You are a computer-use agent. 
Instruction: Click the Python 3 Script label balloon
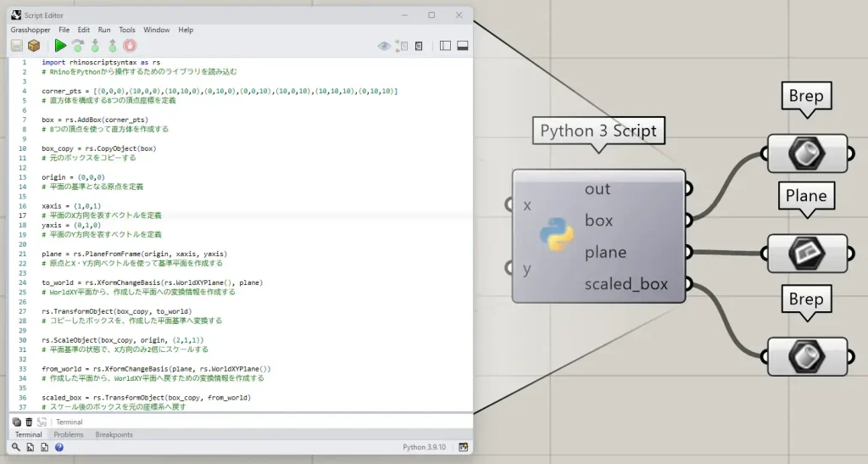[x=598, y=131]
